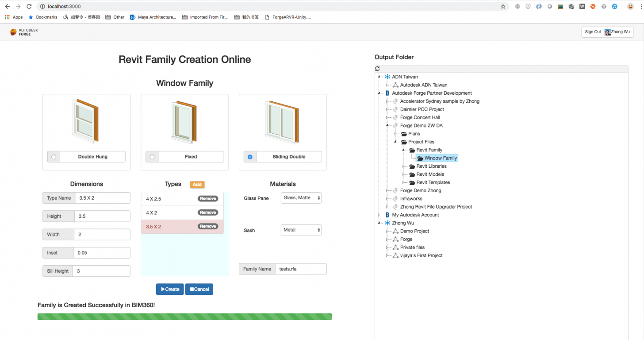
Task: Select the Fixed window type
Action: (x=152, y=156)
